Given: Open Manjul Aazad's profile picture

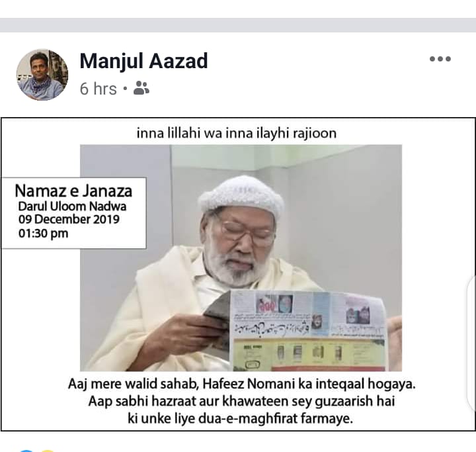Looking at the screenshot, I should tap(42, 75).
